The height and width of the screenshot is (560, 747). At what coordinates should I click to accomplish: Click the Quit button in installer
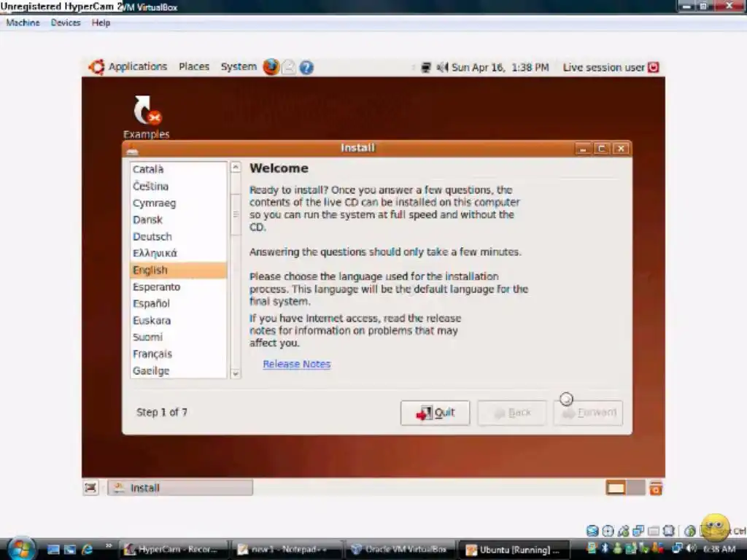tap(435, 413)
